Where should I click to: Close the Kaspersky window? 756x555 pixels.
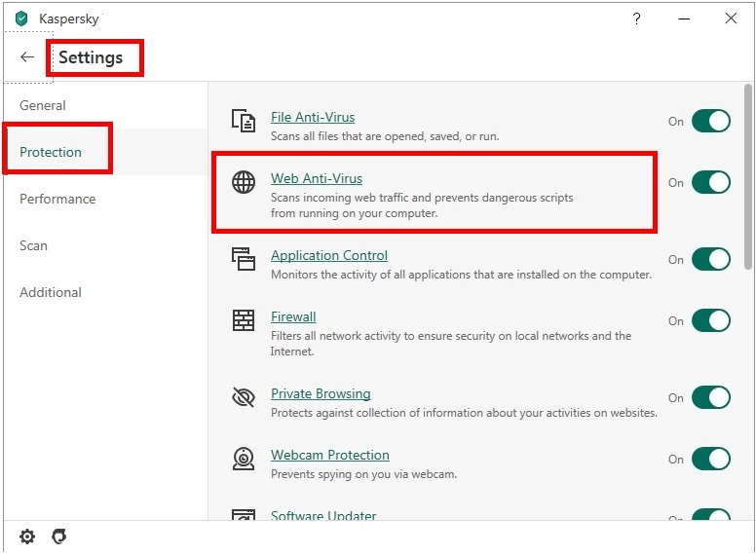[x=731, y=18]
